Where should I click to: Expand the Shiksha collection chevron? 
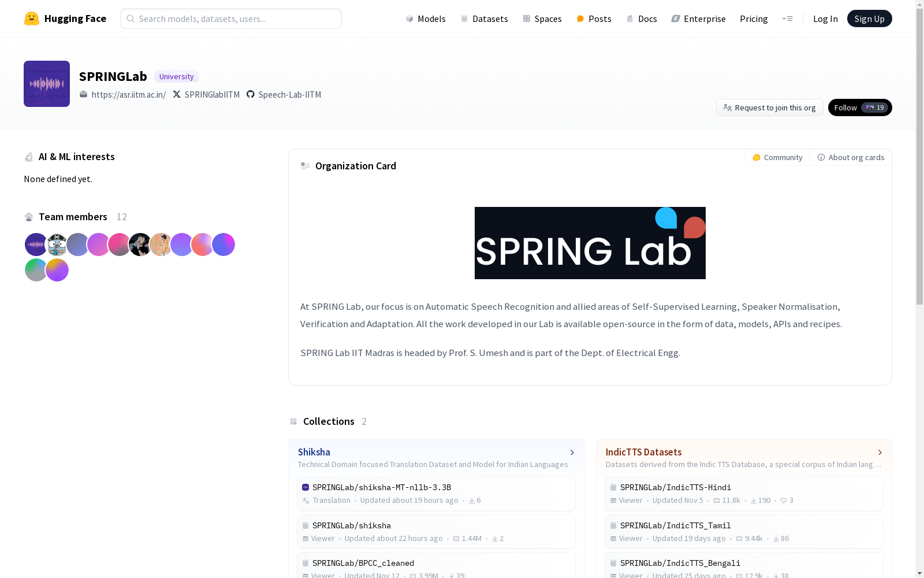(572, 453)
